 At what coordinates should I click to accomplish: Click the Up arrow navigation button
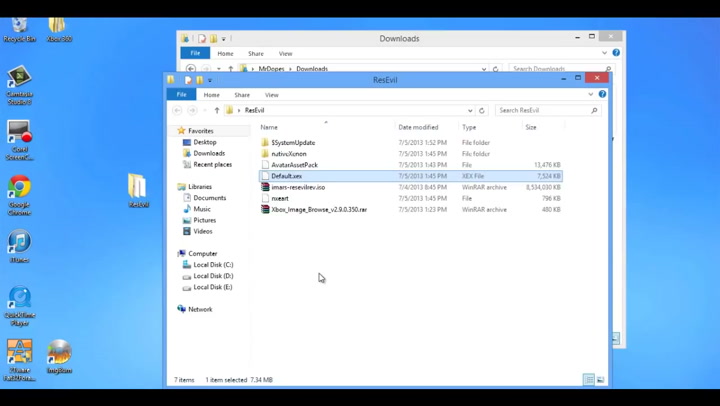[217, 111]
